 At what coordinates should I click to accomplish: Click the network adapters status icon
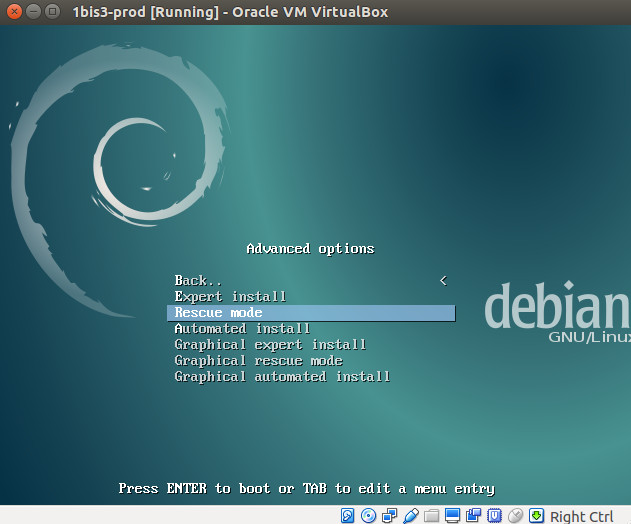click(x=389, y=516)
